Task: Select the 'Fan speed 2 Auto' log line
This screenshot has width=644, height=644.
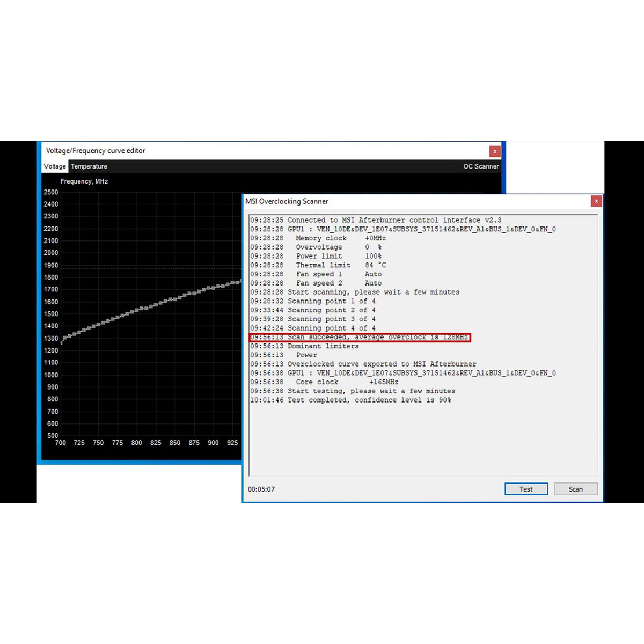Action: (316, 283)
